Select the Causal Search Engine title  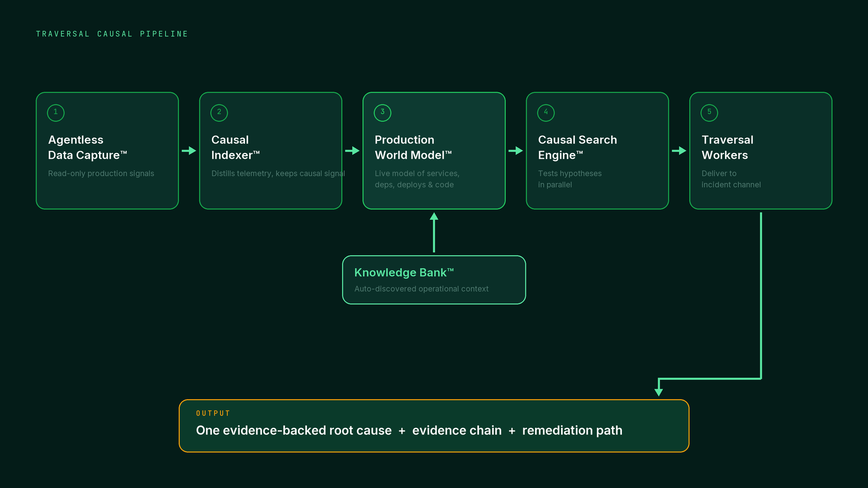click(577, 148)
